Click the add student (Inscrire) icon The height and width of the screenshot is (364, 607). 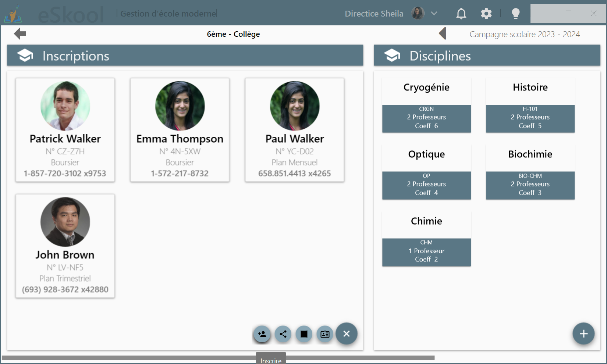[262, 334]
